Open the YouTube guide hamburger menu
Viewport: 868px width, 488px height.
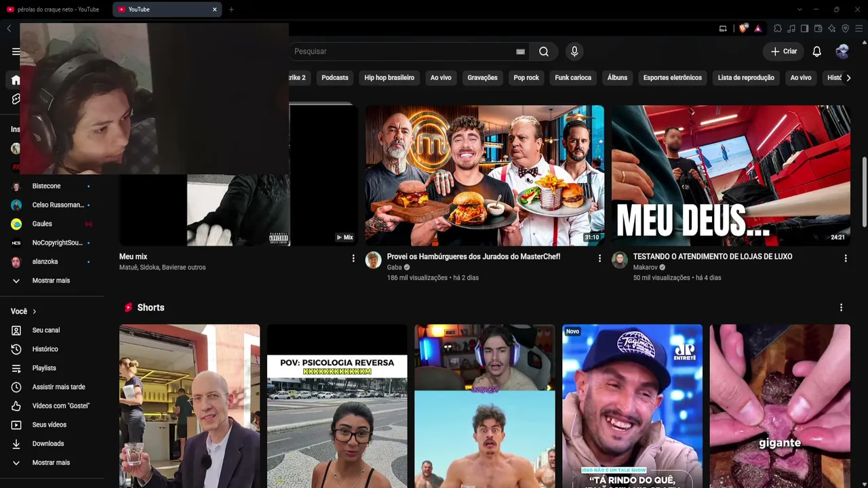tap(16, 52)
